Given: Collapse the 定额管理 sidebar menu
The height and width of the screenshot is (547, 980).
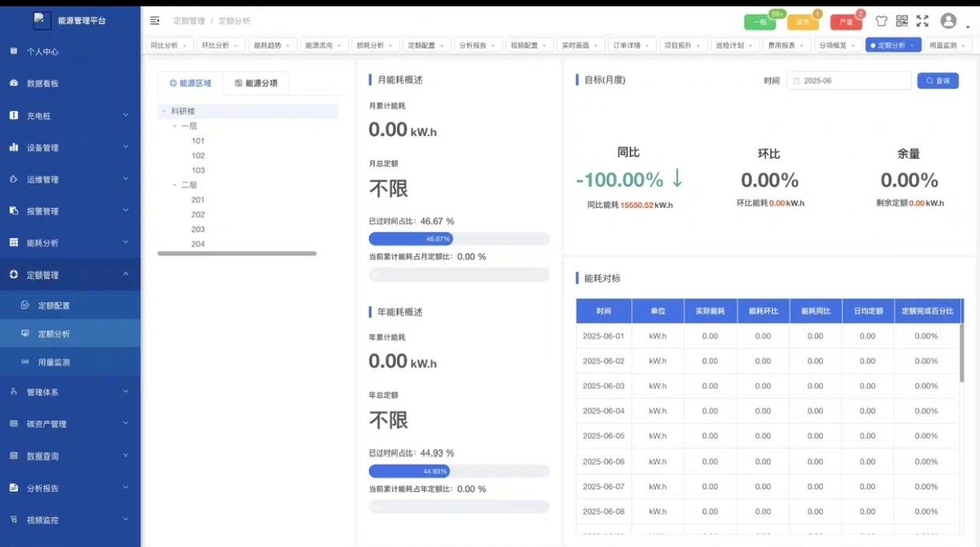Looking at the screenshot, I should pyautogui.click(x=126, y=274).
